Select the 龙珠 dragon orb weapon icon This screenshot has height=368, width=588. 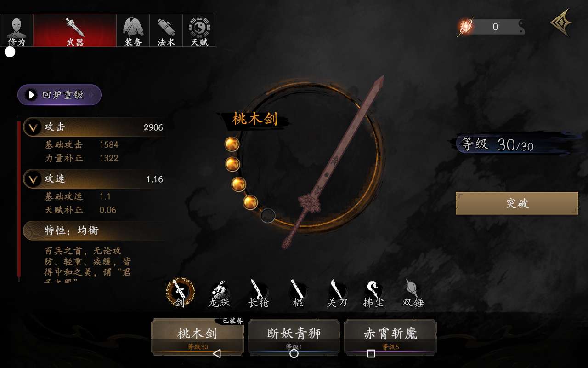pos(220,293)
